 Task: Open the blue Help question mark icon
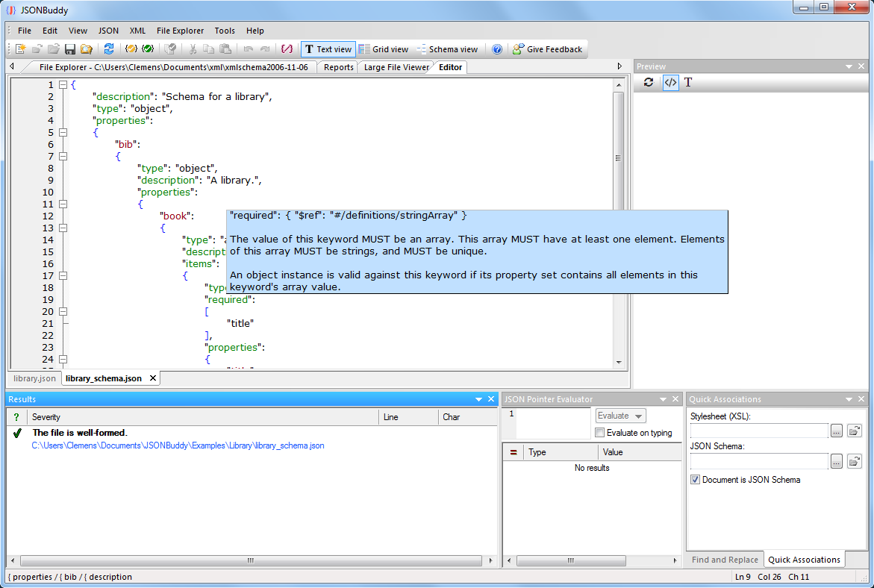(497, 49)
